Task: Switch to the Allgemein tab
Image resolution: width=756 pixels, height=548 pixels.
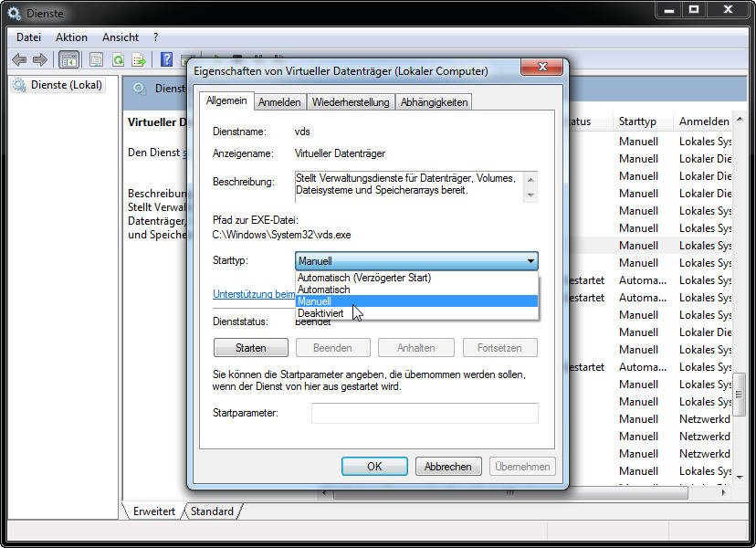Action: [x=226, y=100]
